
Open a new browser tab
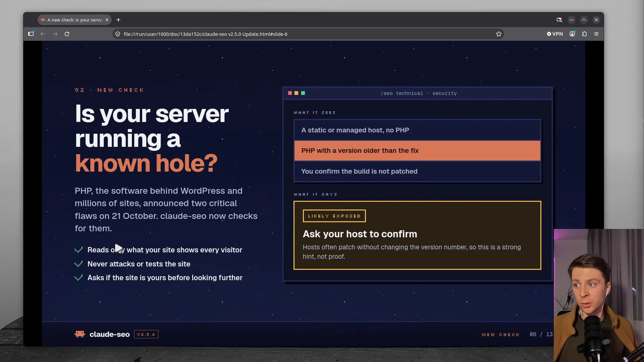click(x=118, y=20)
